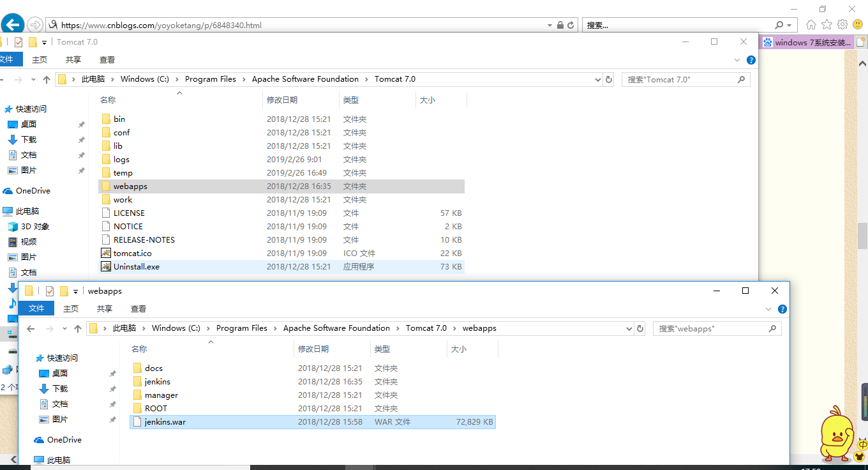Click Windows (C:) breadcrumb in Tomcat window
Image resolution: width=868 pixels, height=470 pixels.
pyautogui.click(x=145, y=79)
